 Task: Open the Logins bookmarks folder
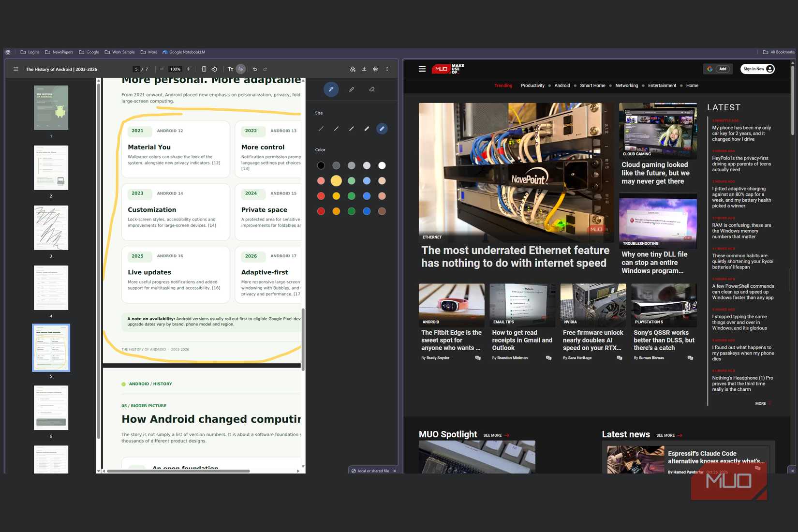30,52
